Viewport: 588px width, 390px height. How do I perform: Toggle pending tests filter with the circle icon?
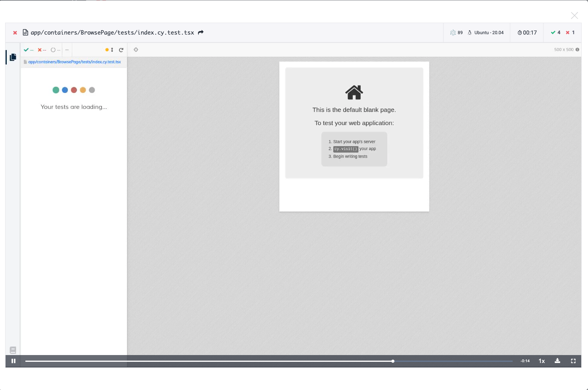[x=54, y=50]
